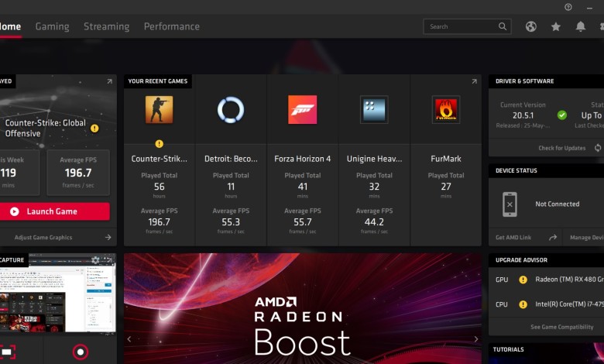Open notifications bell icon
This screenshot has height=364, width=604.
[581, 26]
